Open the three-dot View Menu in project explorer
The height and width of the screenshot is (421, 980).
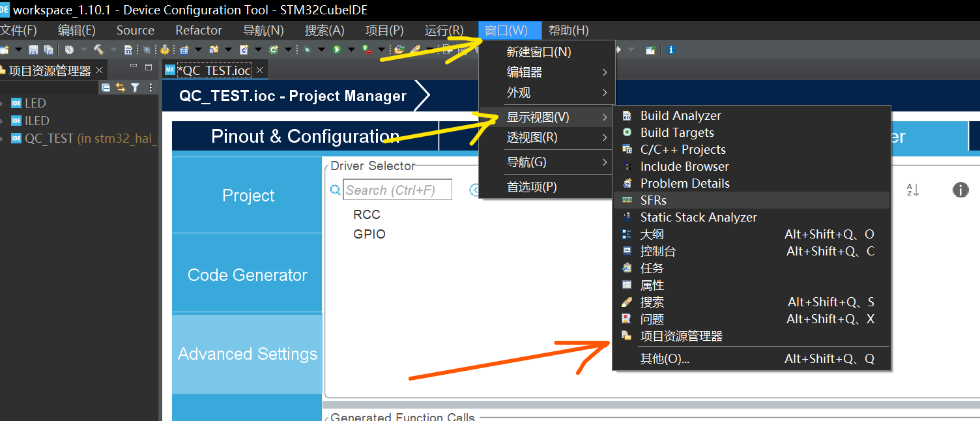pos(151,87)
